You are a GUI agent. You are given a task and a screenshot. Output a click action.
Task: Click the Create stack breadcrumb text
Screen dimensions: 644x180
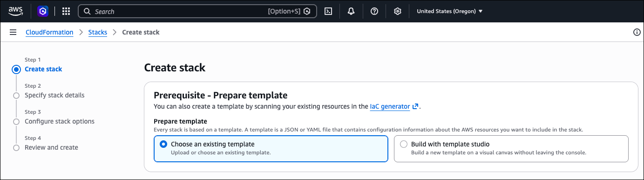tap(141, 32)
